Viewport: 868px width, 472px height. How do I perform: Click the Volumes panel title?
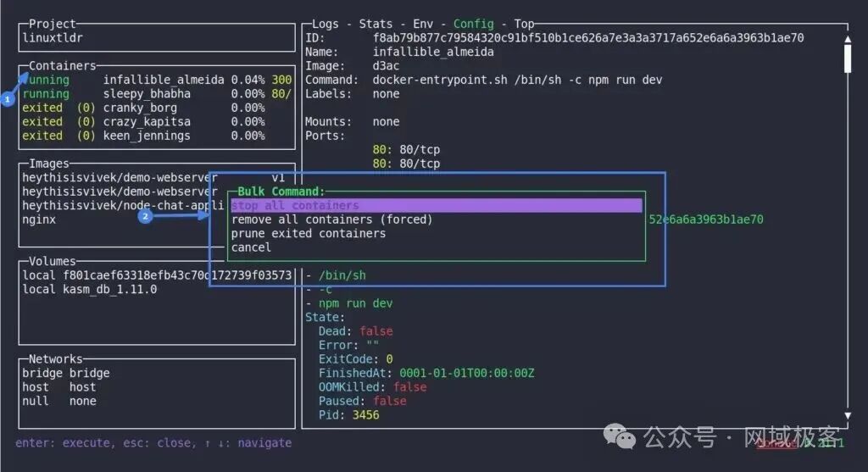point(52,261)
